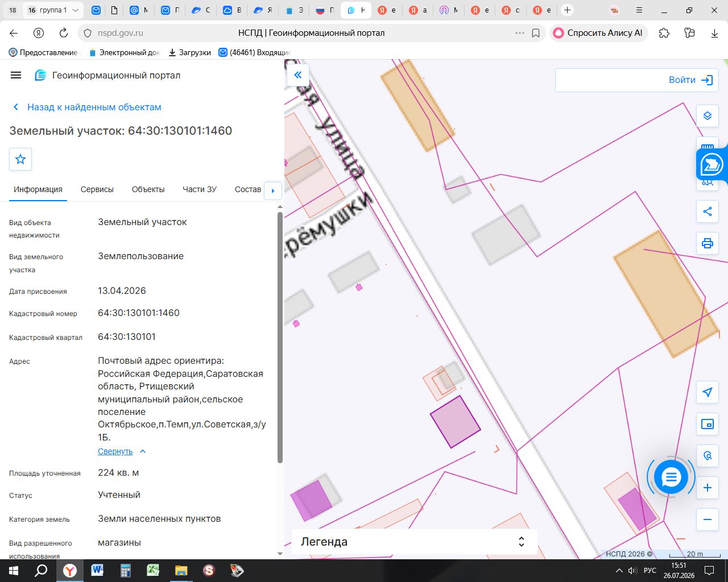The height and width of the screenshot is (582, 728).
Task: Open Windows Start menu
Action: [x=14, y=571]
